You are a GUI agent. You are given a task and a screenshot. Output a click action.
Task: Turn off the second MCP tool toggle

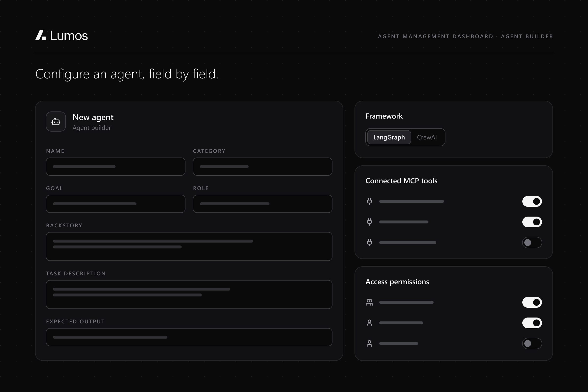click(x=532, y=222)
